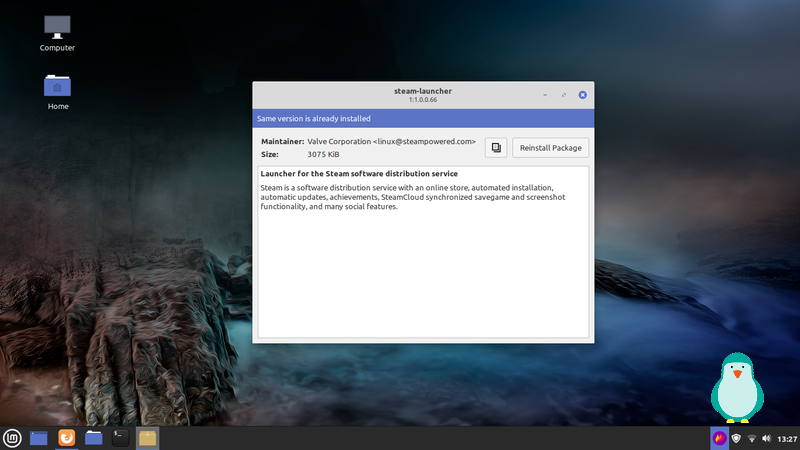
Task: Click the size value '3075 KiB'
Action: click(x=323, y=154)
